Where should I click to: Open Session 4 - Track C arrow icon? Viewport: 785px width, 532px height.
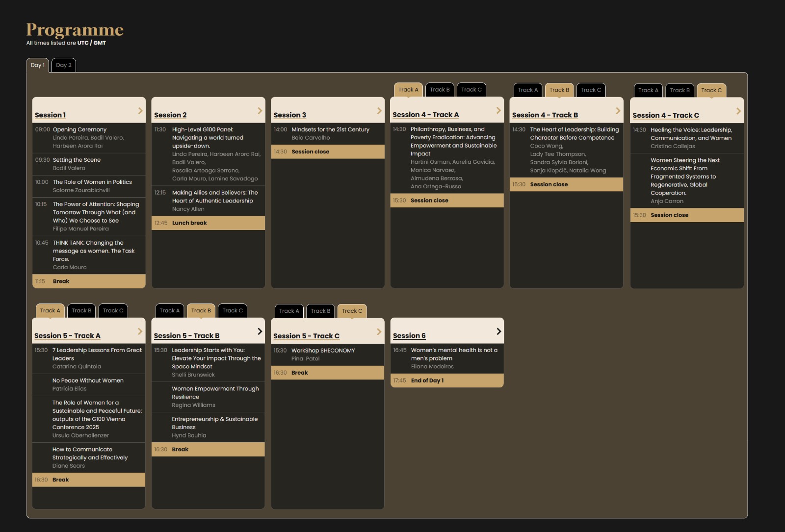click(x=738, y=111)
